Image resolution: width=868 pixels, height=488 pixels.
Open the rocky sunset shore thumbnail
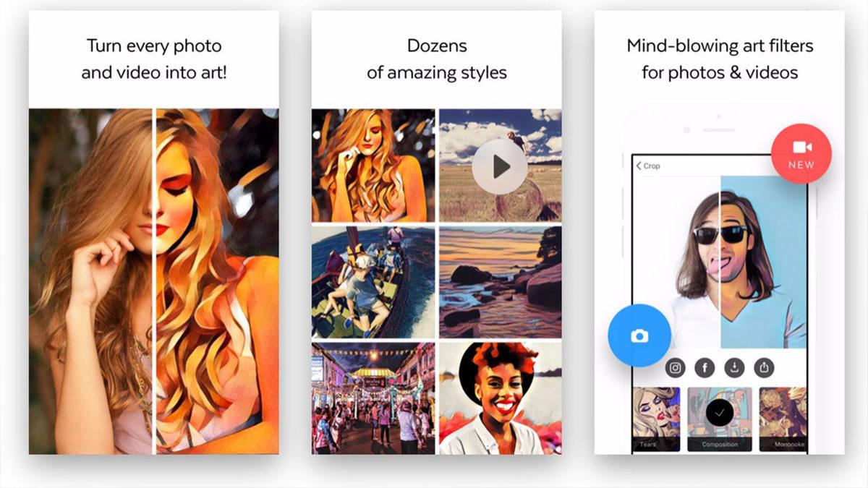pyautogui.click(x=500, y=282)
